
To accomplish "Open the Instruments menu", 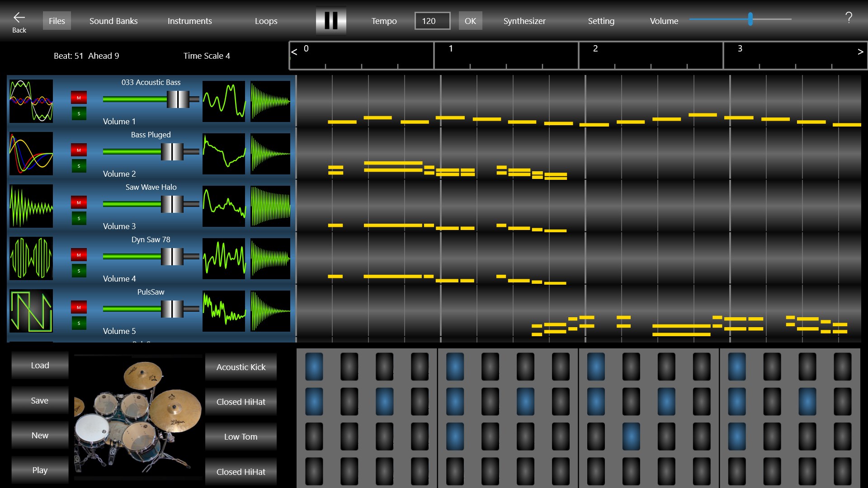I will (189, 20).
